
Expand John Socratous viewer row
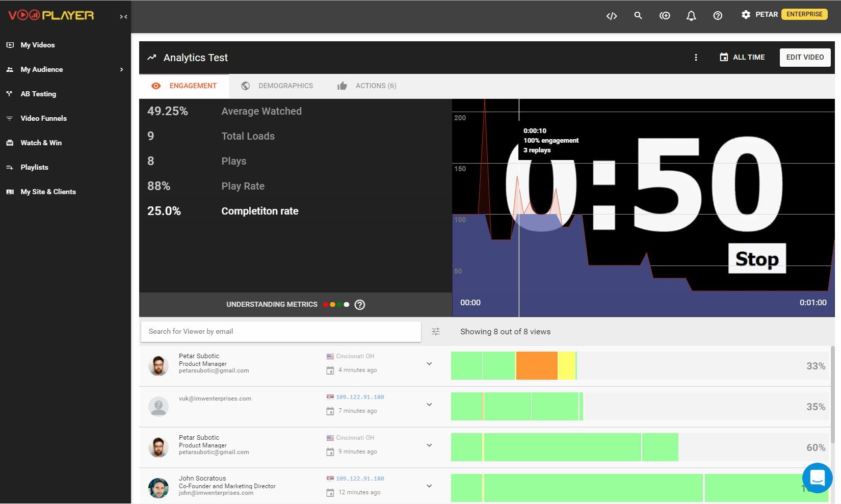click(429, 486)
